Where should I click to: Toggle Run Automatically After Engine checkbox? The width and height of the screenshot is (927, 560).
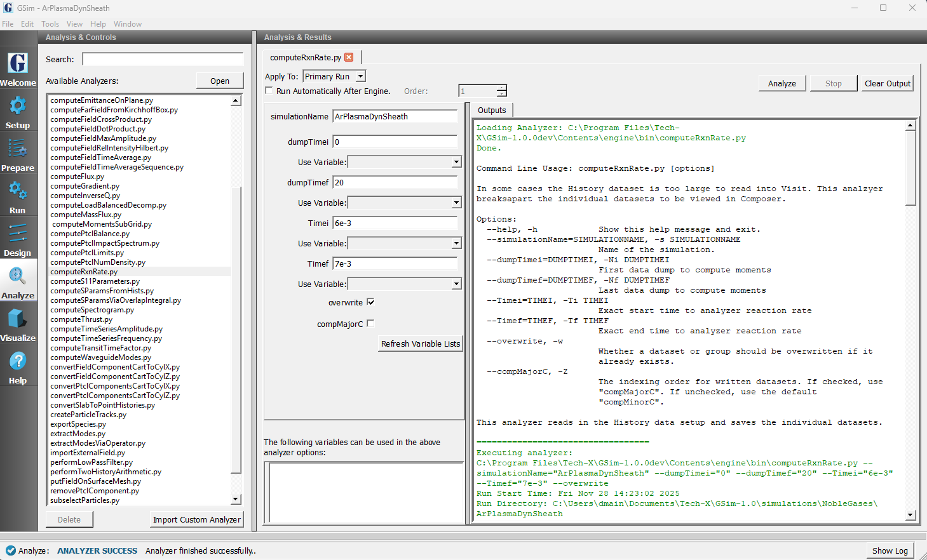269,91
